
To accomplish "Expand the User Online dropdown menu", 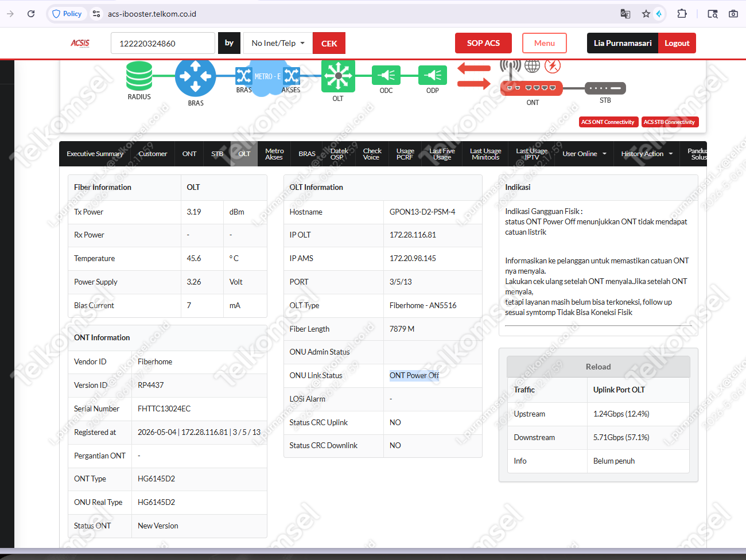I will (584, 154).
